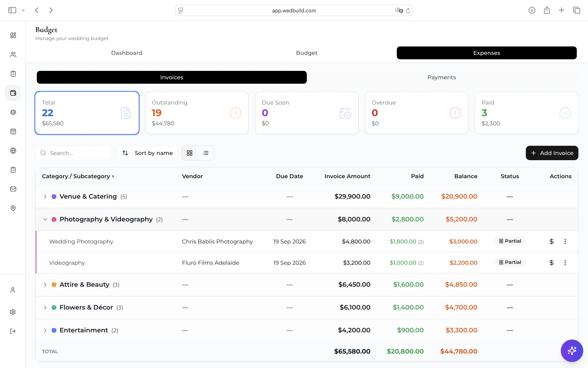The height and width of the screenshot is (368, 588).
Task: Open more actions menu for Videography row
Action: 565,263
